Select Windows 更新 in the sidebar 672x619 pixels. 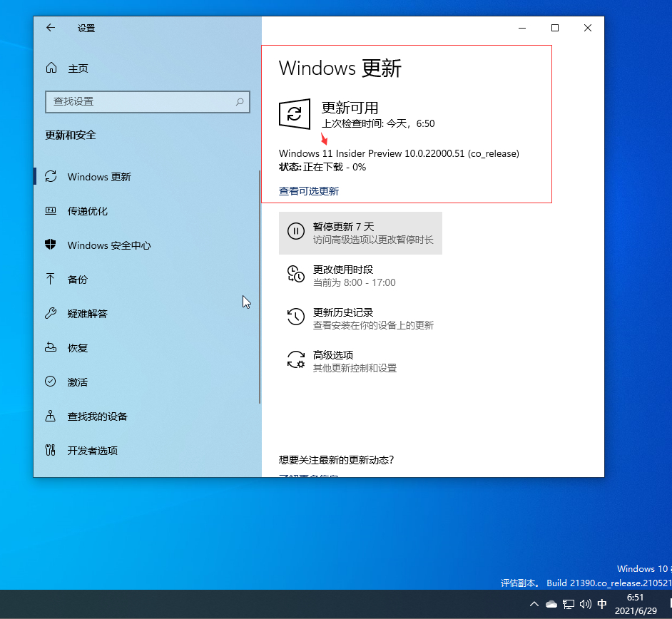tap(147, 176)
